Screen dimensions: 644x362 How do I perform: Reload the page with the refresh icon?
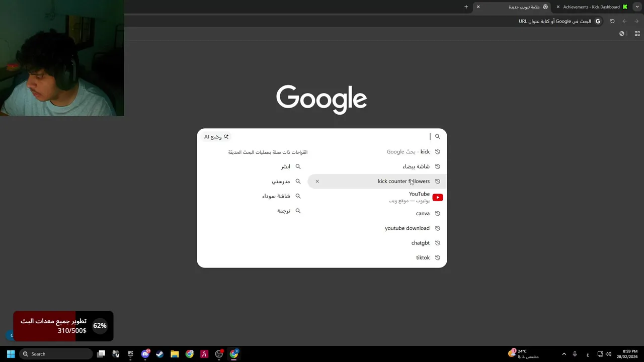coord(612,21)
